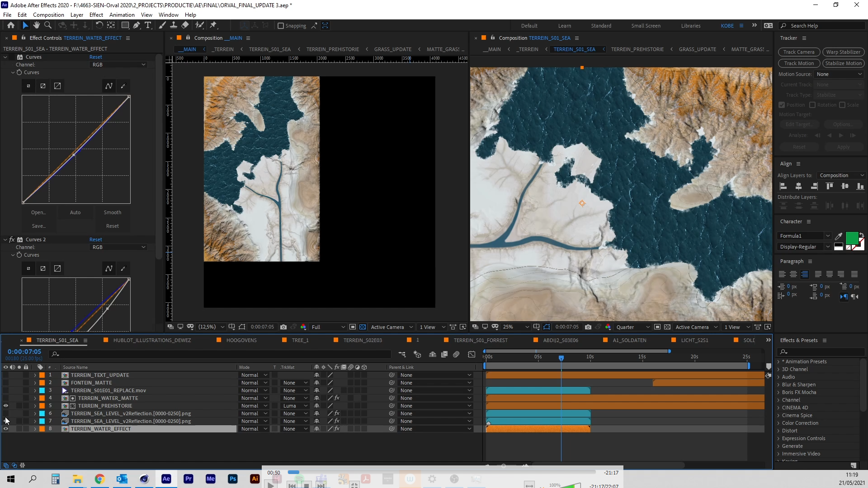
Task: Click the Warp Stabilizer button
Action: [x=843, y=52]
